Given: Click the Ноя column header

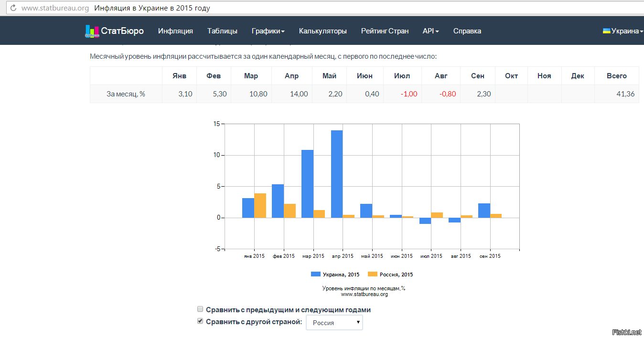Looking at the screenshot, I should coord(544,76).
